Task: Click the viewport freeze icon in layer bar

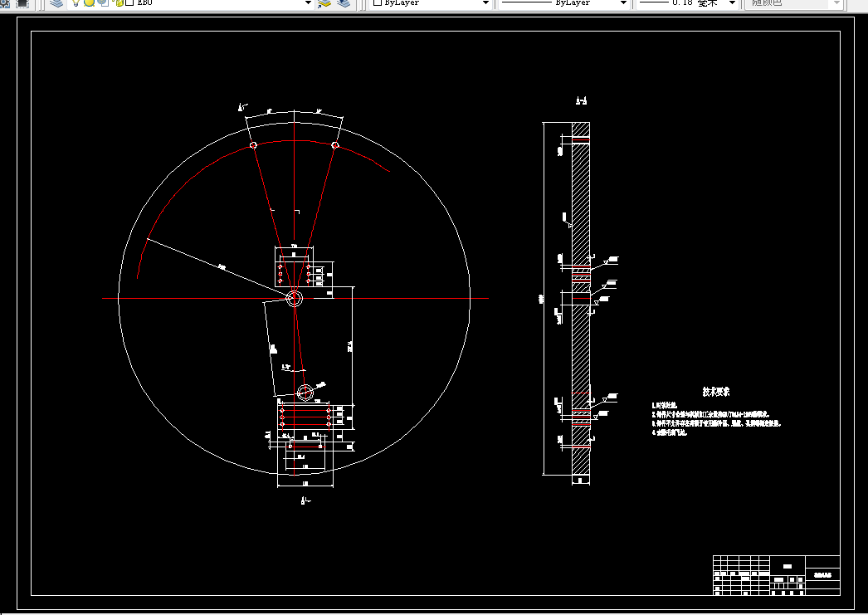Action: click(104, 2)
